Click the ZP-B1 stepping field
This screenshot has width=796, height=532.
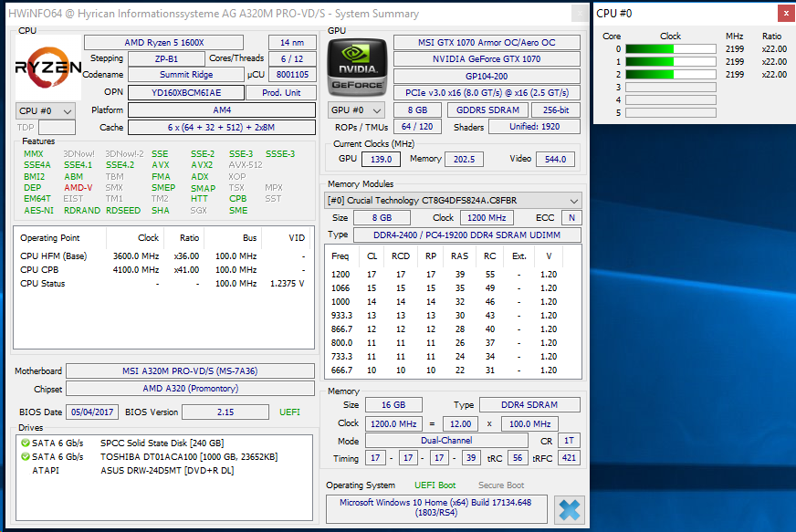click(166, 59)
